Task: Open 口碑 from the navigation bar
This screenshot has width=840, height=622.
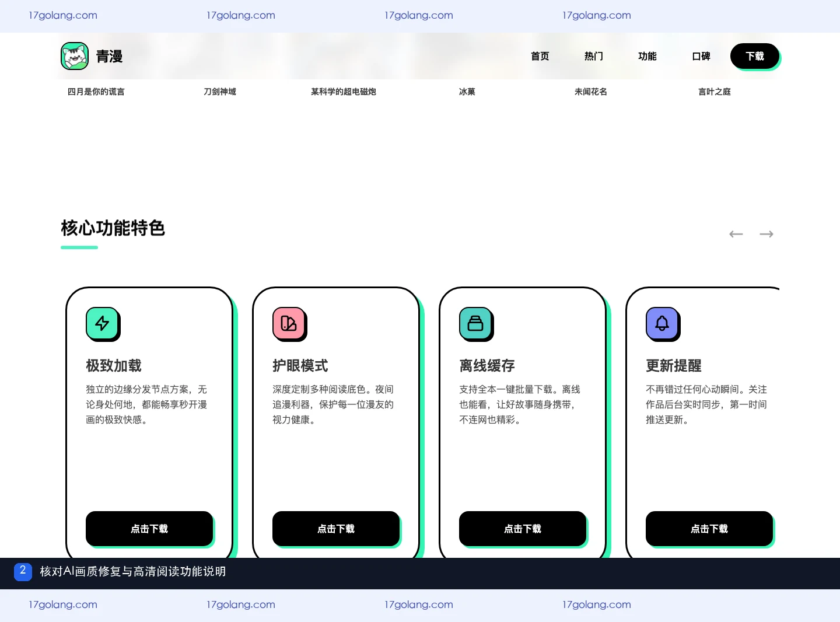Action: pos(701,56)
